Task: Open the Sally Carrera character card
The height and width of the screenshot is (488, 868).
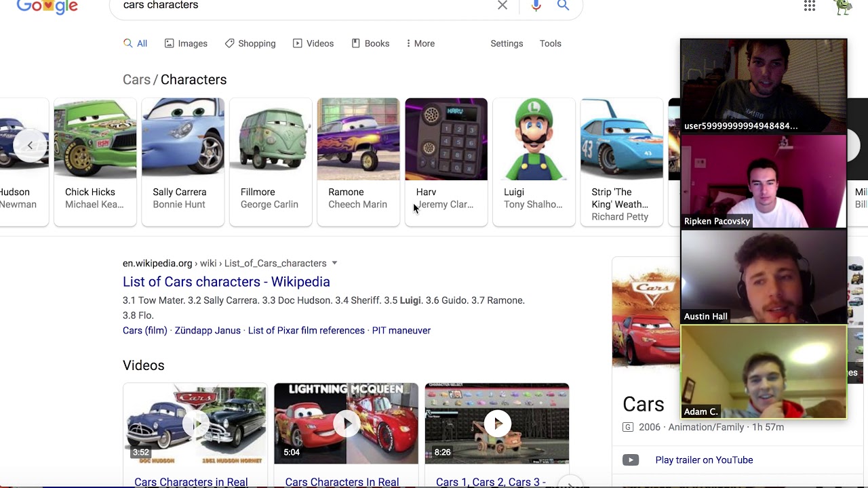Action: click(183, 162)
